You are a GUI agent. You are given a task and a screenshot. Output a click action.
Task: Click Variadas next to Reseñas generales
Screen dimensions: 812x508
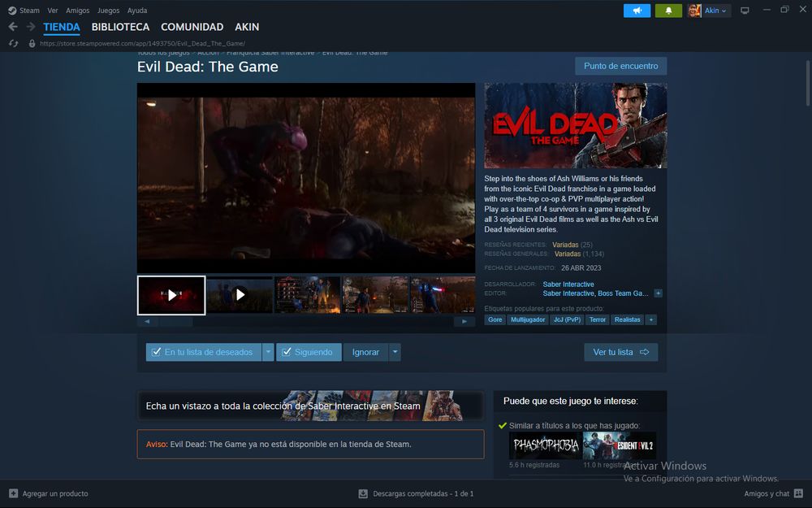568,254
